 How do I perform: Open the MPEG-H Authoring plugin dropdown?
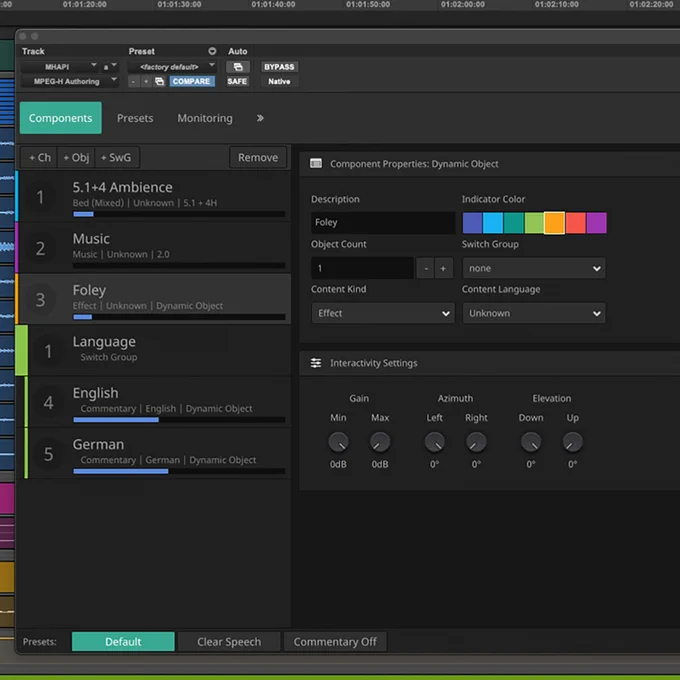click(x=69, y=81)
